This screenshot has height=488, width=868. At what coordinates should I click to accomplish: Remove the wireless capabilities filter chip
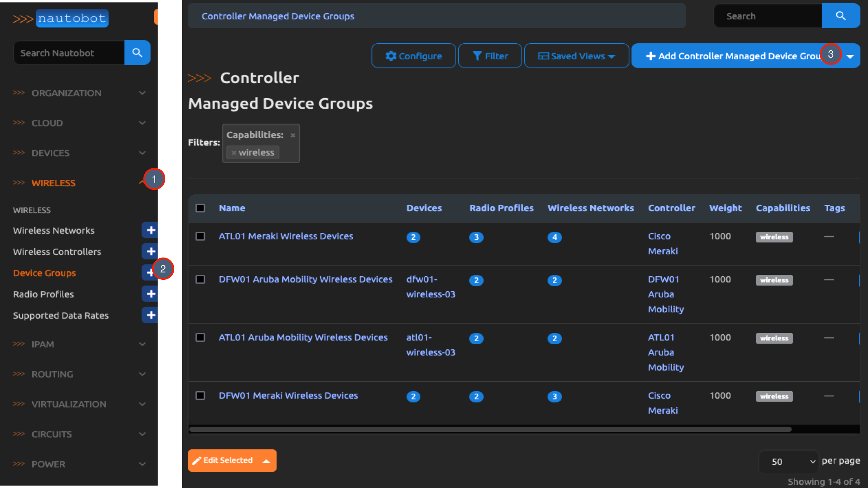[234, 152]
